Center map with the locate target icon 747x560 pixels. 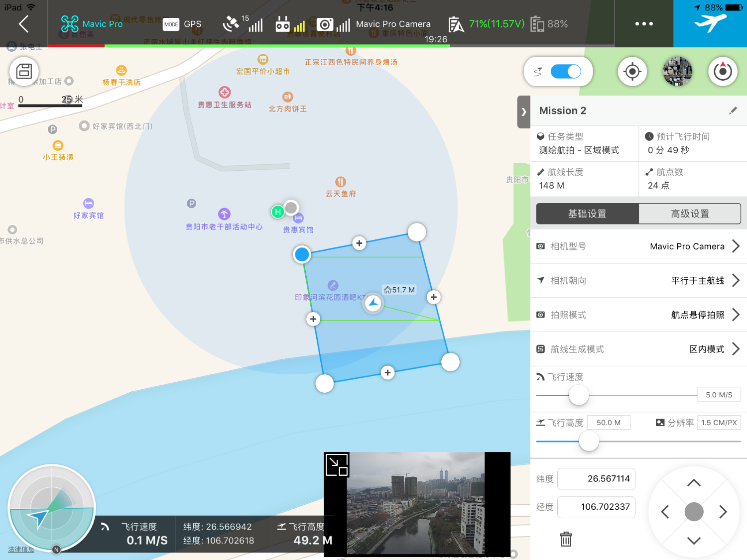[632, 71]
